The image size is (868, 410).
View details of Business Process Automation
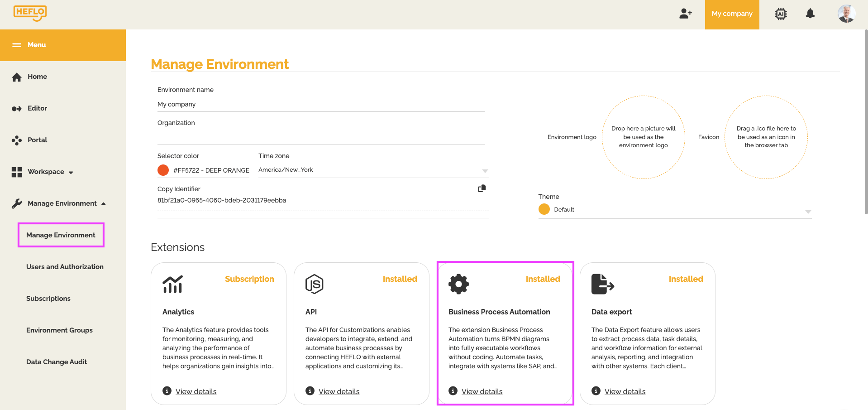pos(482,391)
